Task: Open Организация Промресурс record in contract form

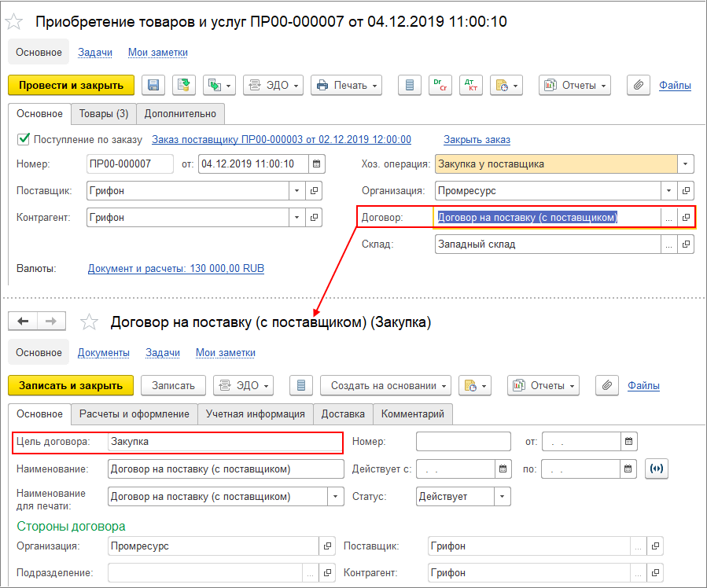Action: [327, 546]
